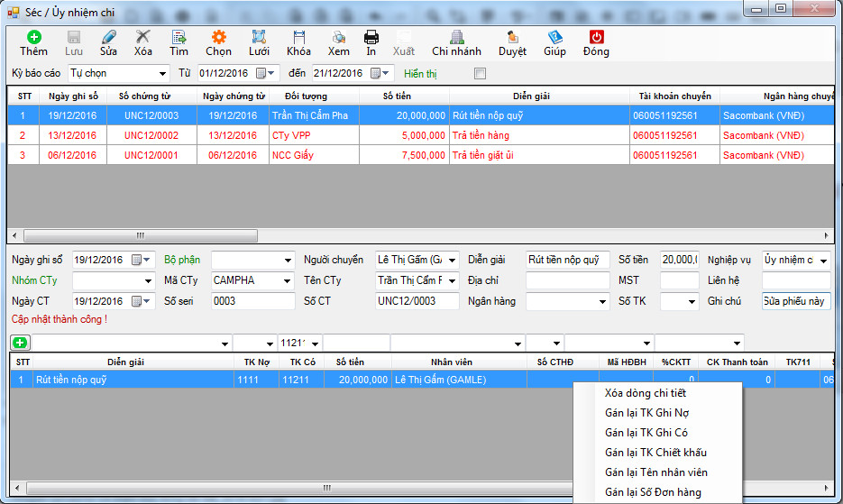Select the row UNC12/0002
This screenshot has width=843, height=504.
pyautogui.click(x=420, y=135)
